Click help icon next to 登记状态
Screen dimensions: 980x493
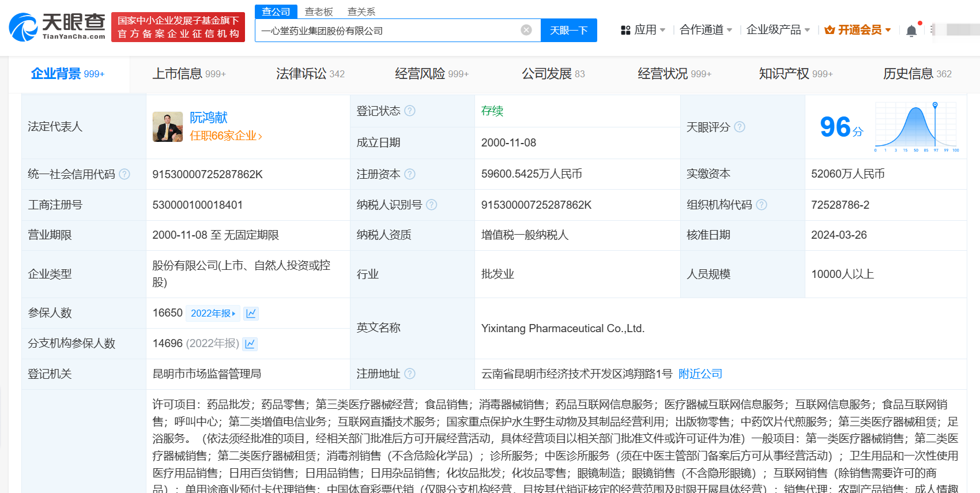[410, 111]
